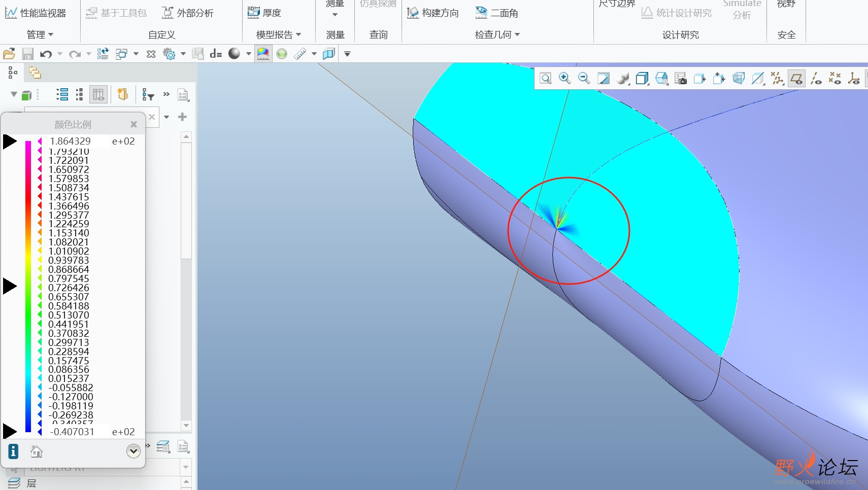Click the top black marker of color scale

point(10,142)
